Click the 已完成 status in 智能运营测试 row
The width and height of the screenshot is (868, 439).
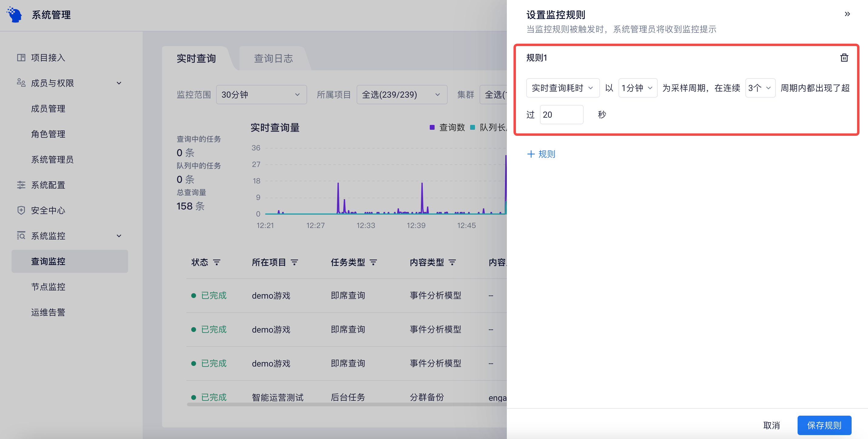[214, 397]
